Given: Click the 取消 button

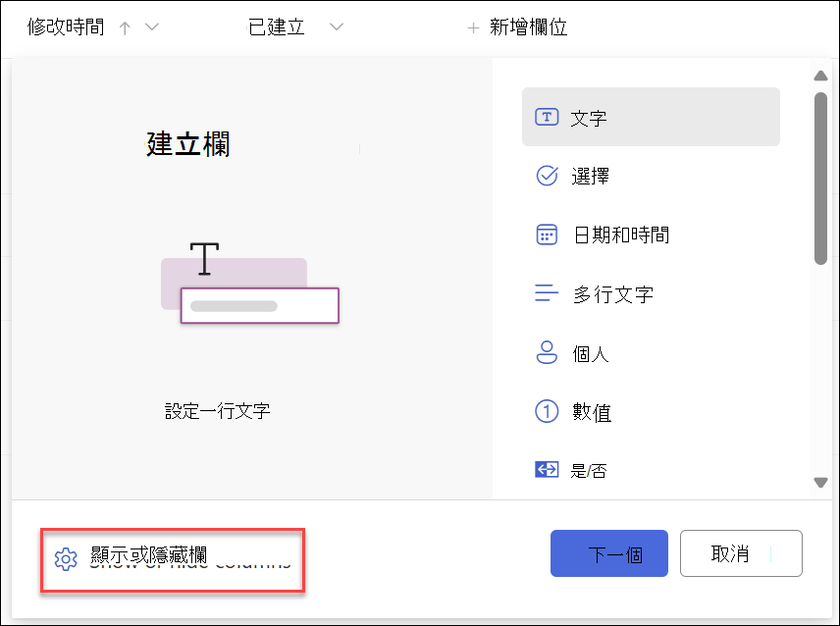Looking at the screenshot, I should (x=741, y=553).
